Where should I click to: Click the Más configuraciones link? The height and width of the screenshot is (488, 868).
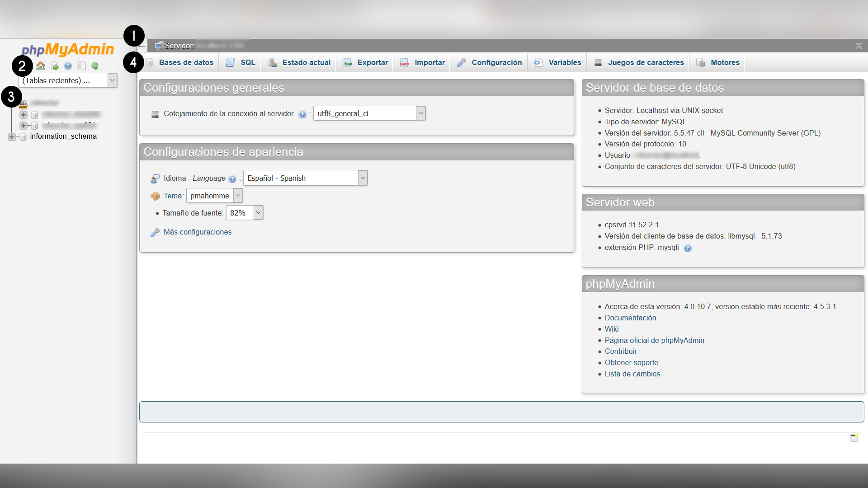[x=198, y=232]
